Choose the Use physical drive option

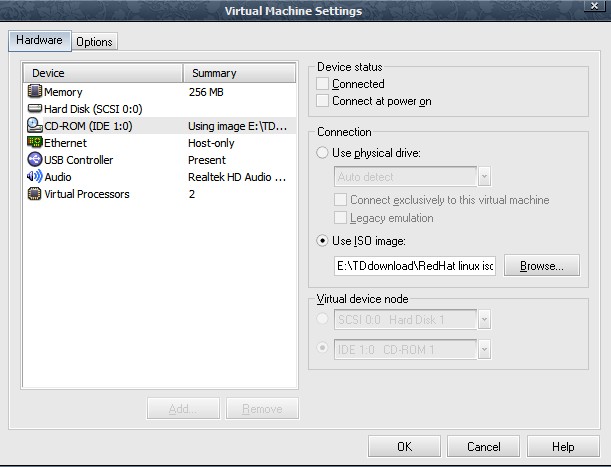coord(322,153)
